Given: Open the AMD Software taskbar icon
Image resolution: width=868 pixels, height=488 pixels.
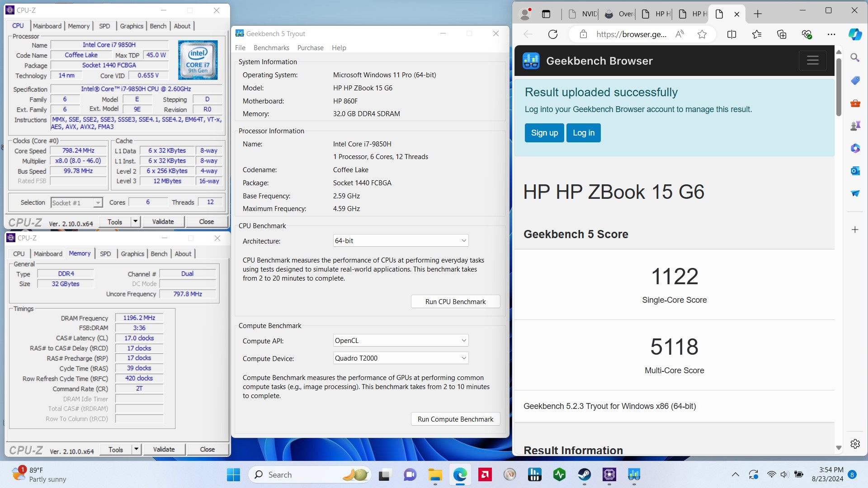Looking at the screenshot, I should pos(485,474).
